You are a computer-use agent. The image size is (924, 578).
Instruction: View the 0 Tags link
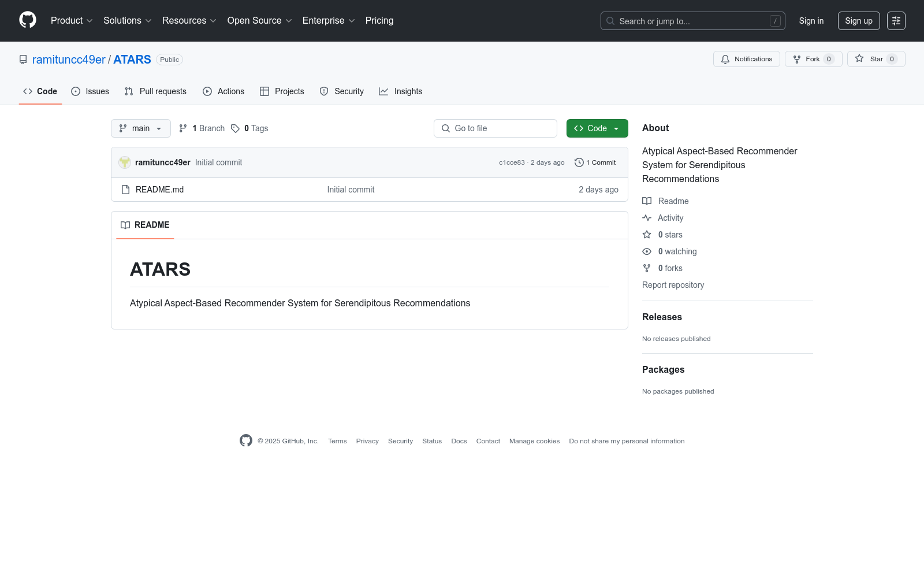(250, 128)
